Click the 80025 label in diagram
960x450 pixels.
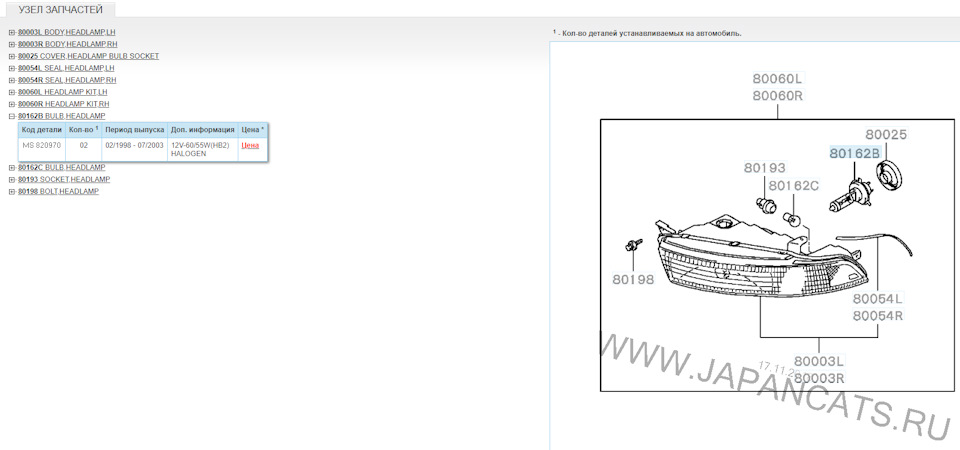tap(886, 134)
